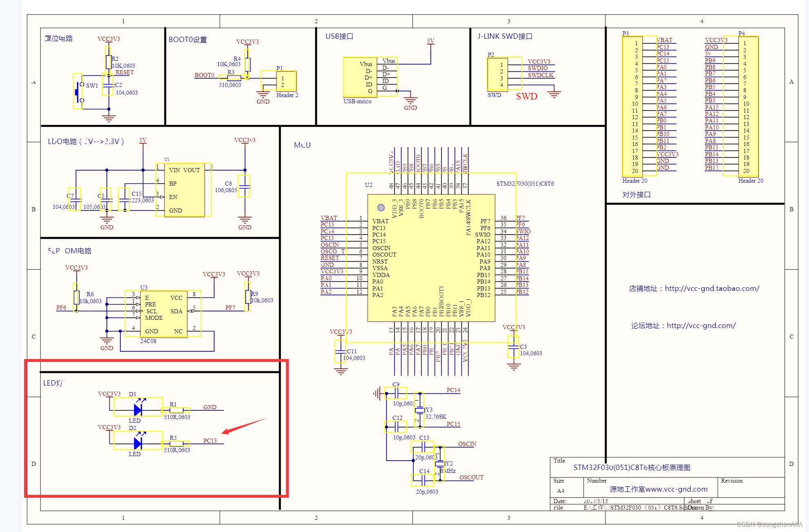
Task: Click the MCU section title
Action: click(x=302, y=145)
